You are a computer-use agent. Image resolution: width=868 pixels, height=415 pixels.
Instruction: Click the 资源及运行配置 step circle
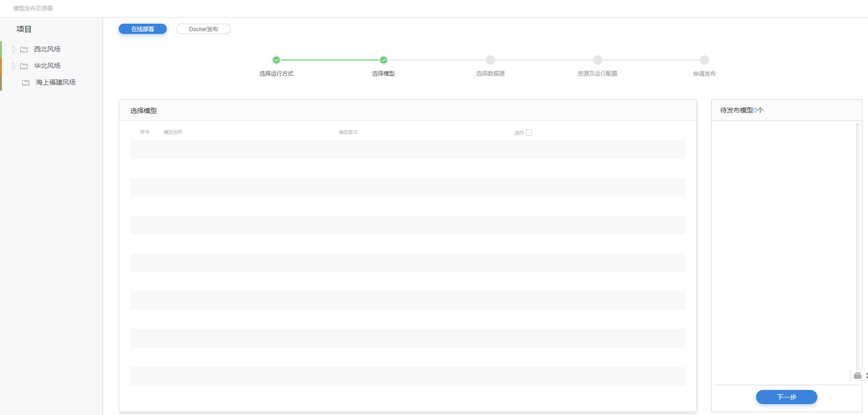(x=598, y=60)
